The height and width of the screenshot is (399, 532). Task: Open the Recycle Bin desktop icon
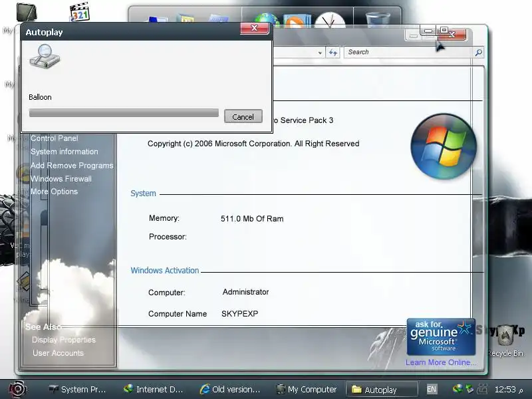tap(505, 340)
